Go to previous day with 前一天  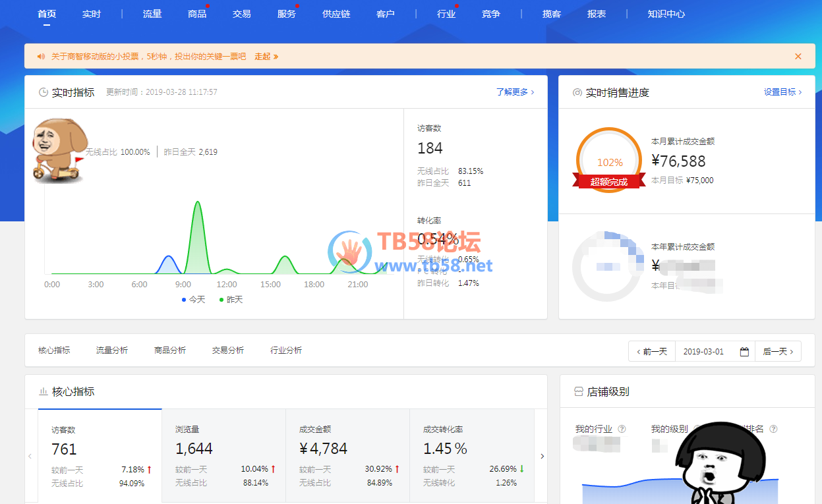point(651,352)
